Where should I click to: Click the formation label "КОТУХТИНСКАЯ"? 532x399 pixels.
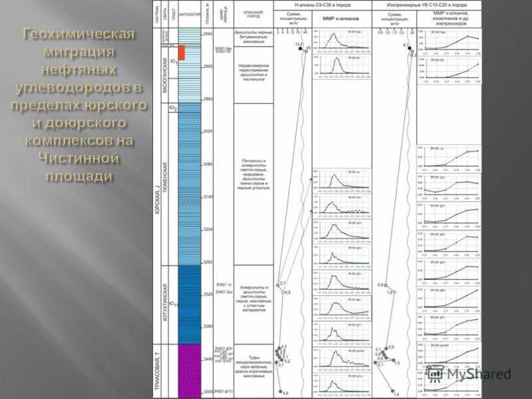tap(165, 303)
